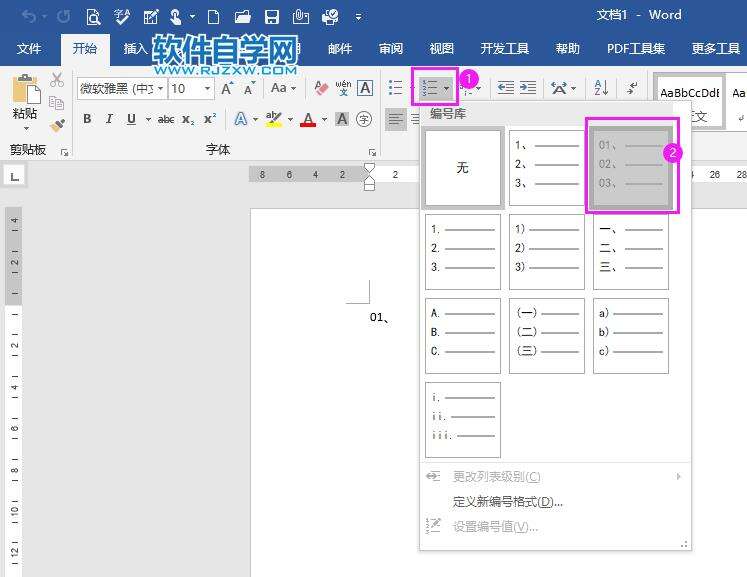Switch to the 审阅 ribbon tab
This screenshot has width=747, height=577.
tap(391, 49)
